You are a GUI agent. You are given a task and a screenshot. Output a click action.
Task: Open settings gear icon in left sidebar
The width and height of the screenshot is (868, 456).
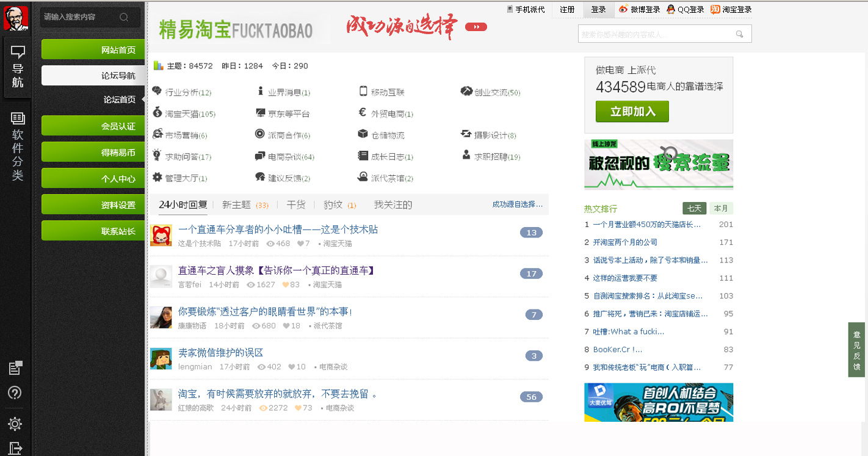coord(15,424)
